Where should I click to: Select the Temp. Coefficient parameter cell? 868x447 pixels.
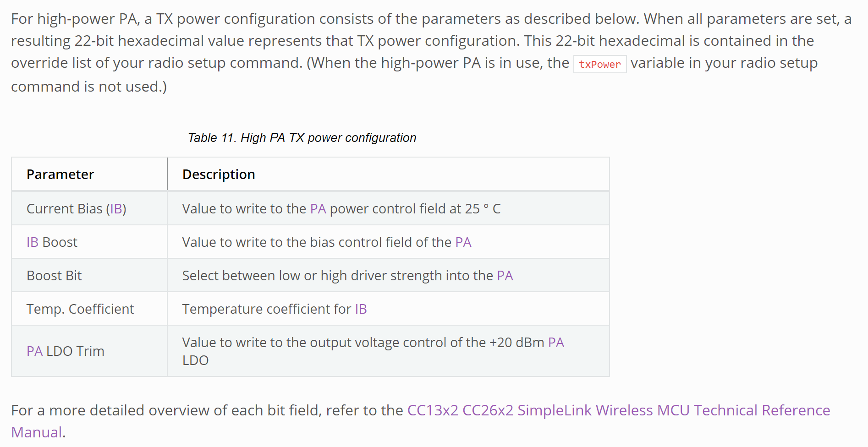point(80,309)
